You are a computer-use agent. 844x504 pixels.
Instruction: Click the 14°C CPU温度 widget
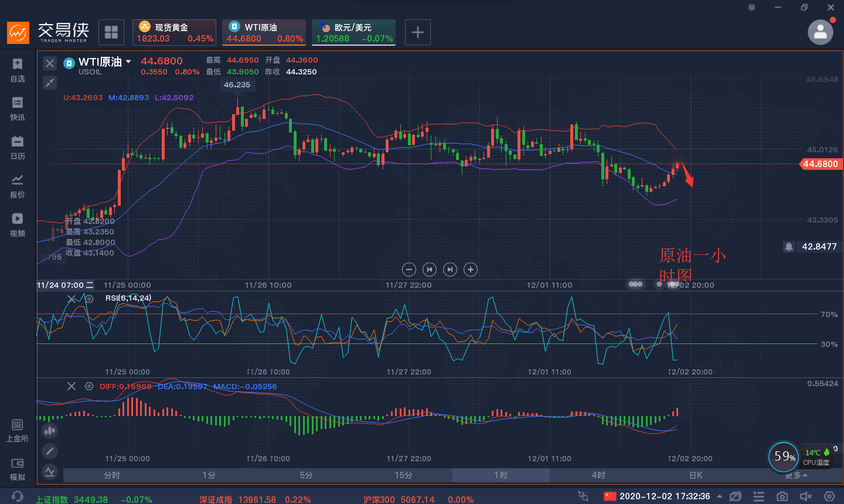coord(818,457)
